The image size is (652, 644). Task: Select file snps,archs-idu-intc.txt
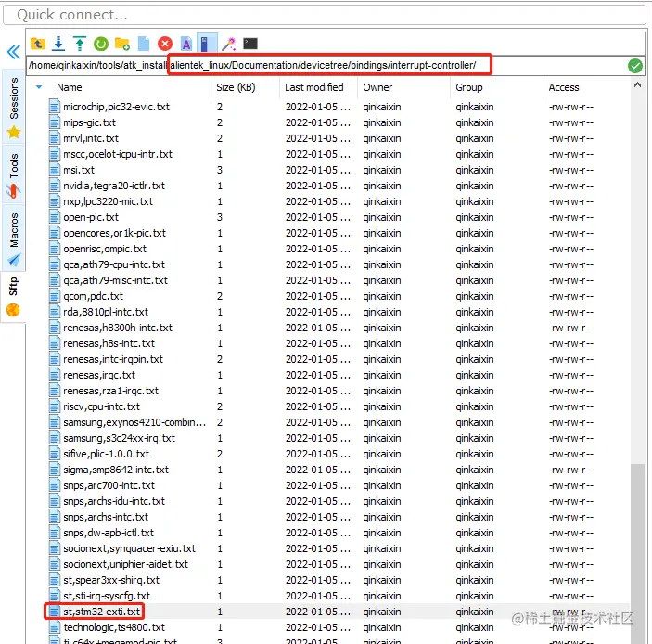click(114, 502)
